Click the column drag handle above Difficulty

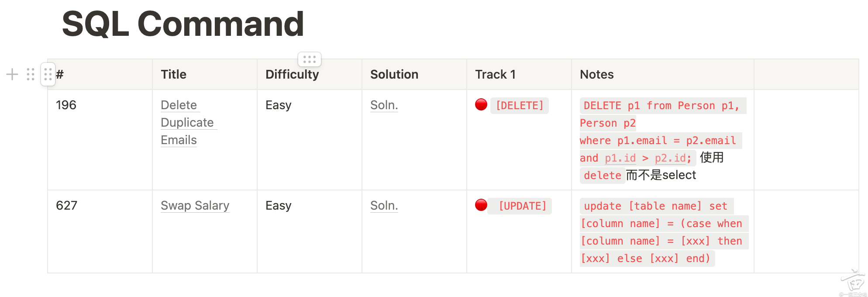(x=310, y=59)
